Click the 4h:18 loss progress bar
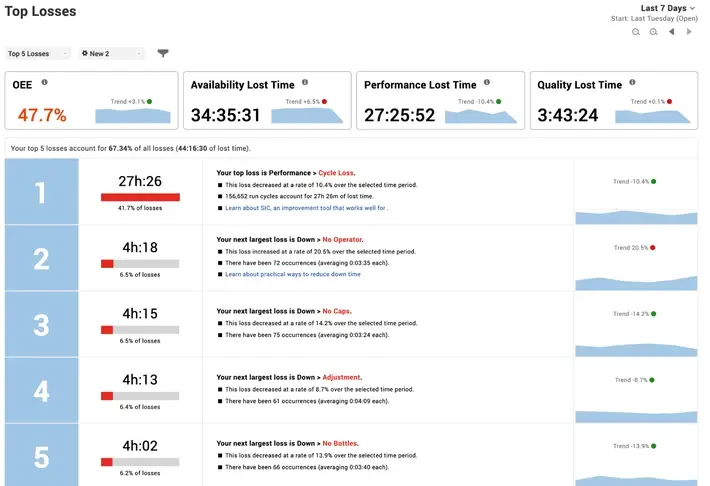Screen dimensions: 710x486 [x=140, y=264]
